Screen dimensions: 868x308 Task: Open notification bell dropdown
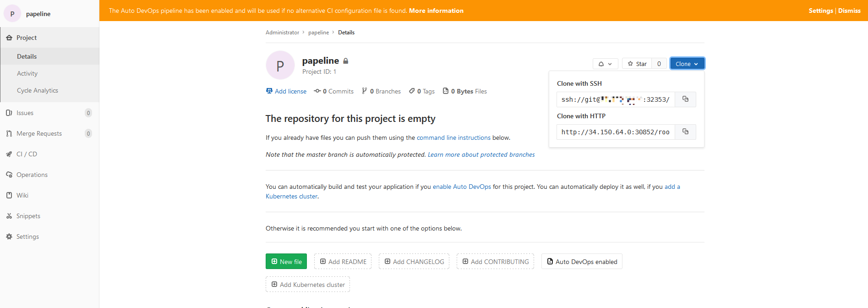(605, 64)
